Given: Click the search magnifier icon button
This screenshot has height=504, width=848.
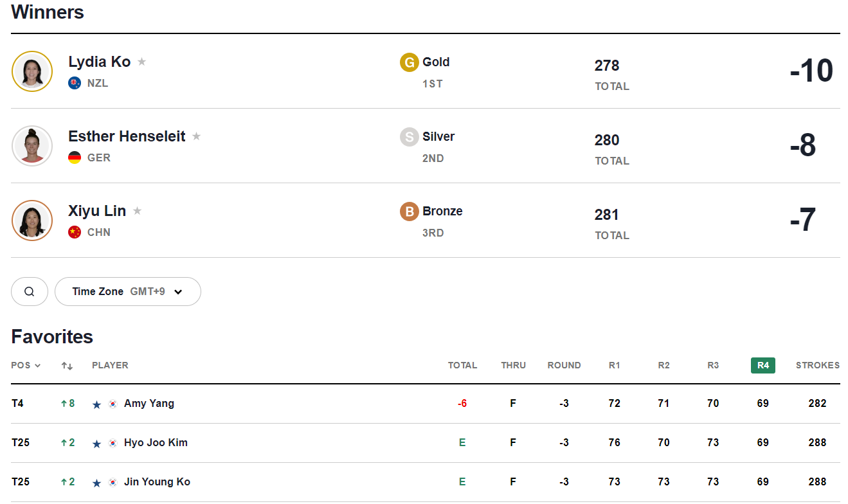Looking at the screenshot, I should 30,291.
